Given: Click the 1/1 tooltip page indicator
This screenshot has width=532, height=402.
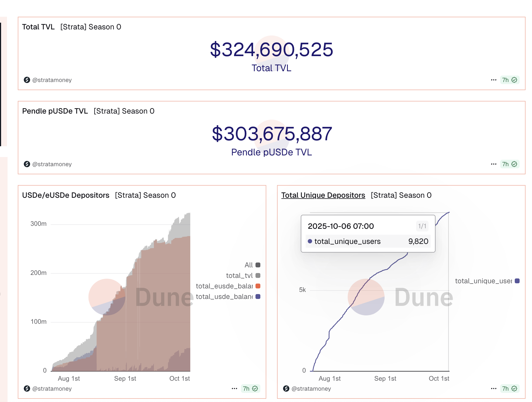Looking at the screenshot, I should [x=422, y=226].
